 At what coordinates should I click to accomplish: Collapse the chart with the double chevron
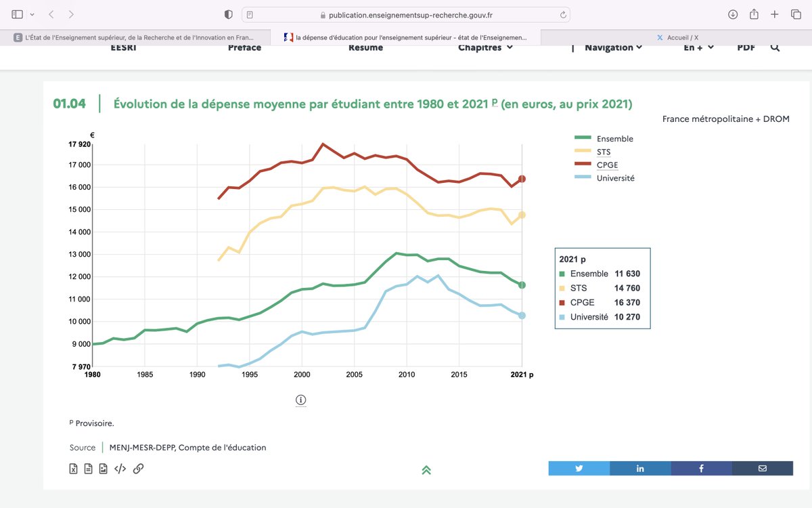tap(426, 468)
